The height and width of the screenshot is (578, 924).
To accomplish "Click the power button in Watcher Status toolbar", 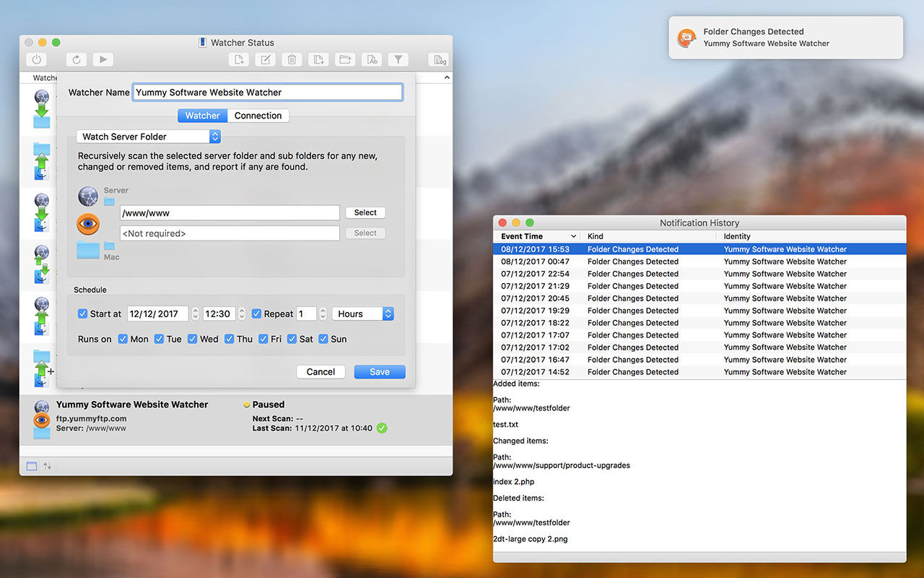I will tap(36, 60).
